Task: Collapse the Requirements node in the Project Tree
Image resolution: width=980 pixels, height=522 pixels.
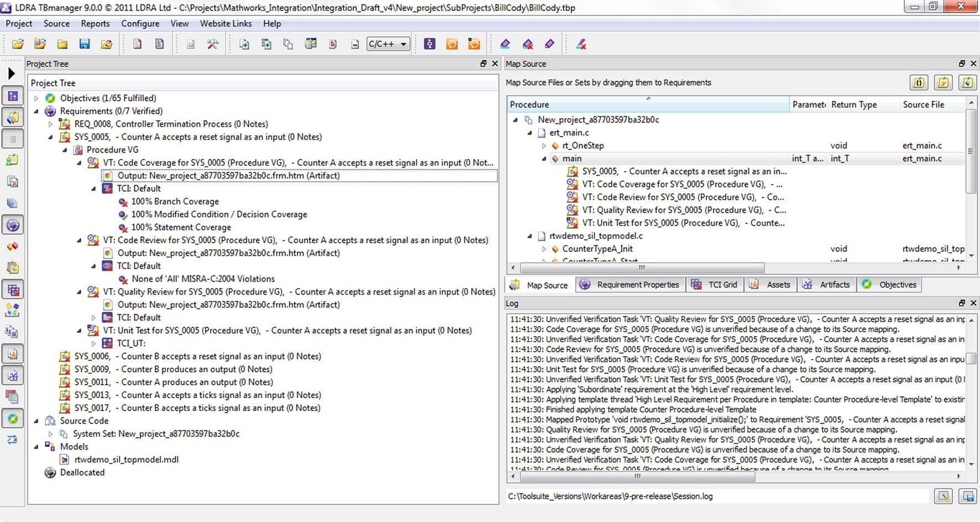Action: (36, 111)
